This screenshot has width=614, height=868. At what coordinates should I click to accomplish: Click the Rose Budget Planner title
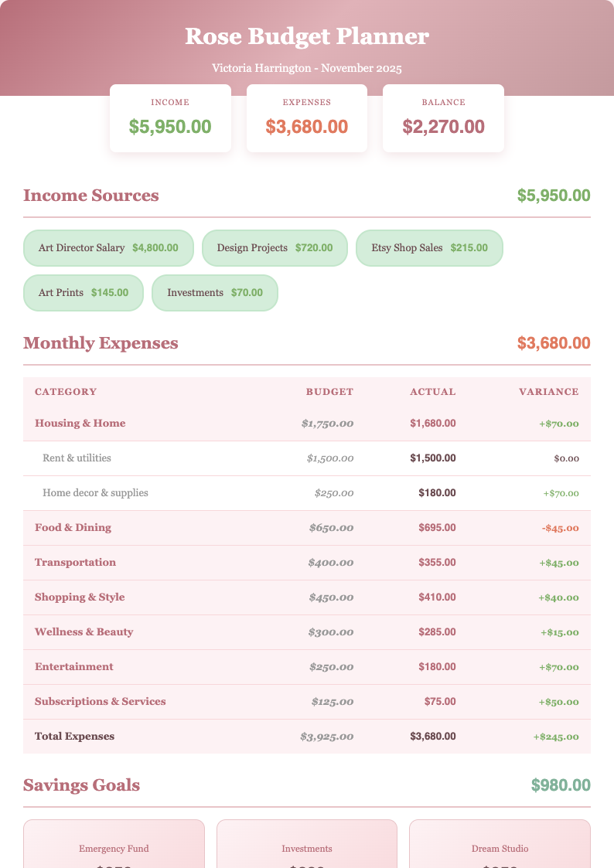click(307, 36)
